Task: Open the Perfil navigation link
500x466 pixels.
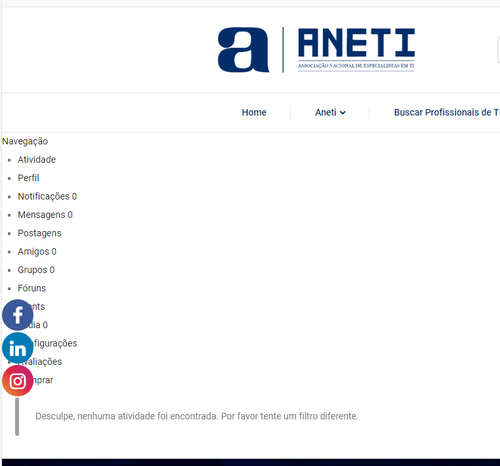Action: click(28, 178)
